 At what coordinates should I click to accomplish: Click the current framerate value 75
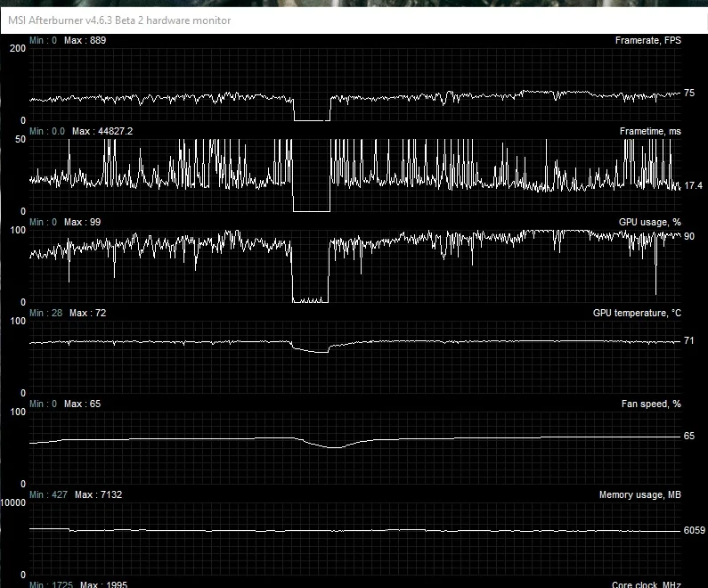(x=689, y=93)
